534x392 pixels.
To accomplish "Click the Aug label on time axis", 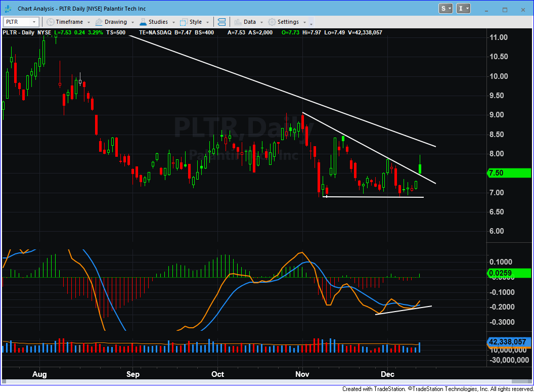I will [39, 374].
